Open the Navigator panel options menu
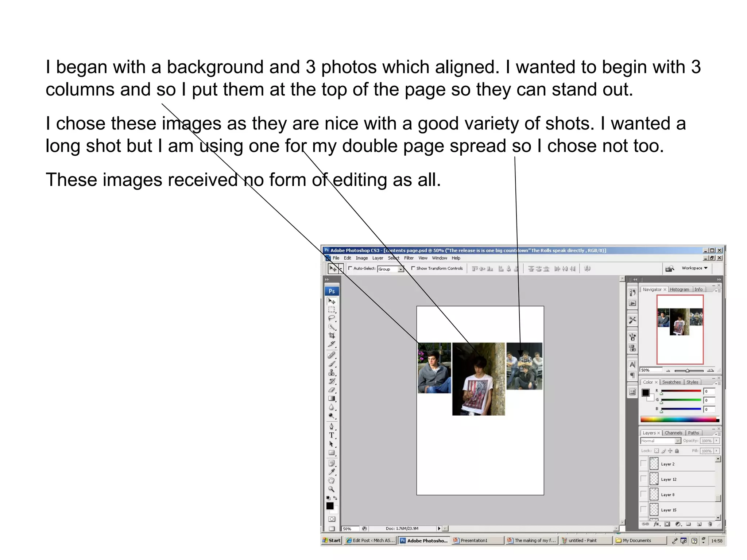 tap(718, 291)
